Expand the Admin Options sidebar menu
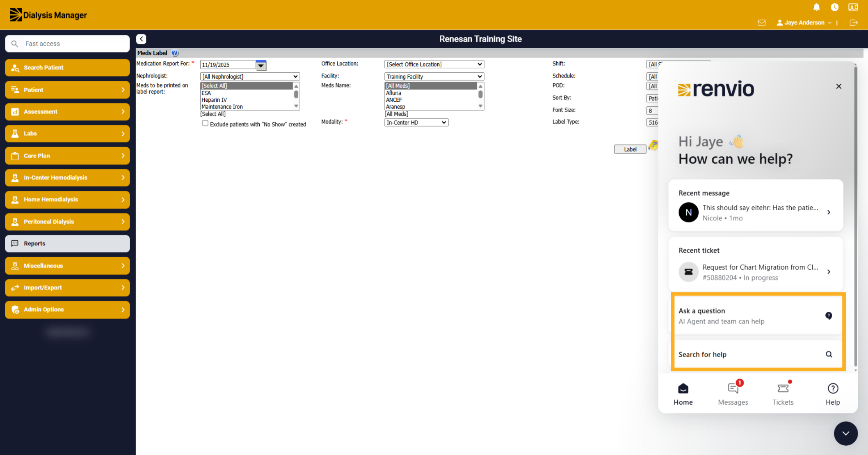Image resolution: width=868 pixels, height=455 pixels. click(x=67, y=310)
